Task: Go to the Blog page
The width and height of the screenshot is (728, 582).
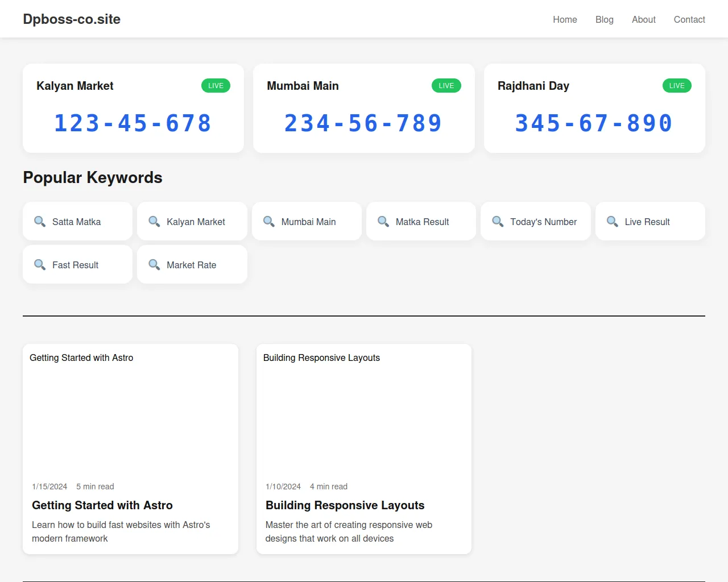Action: click(604, 19)
